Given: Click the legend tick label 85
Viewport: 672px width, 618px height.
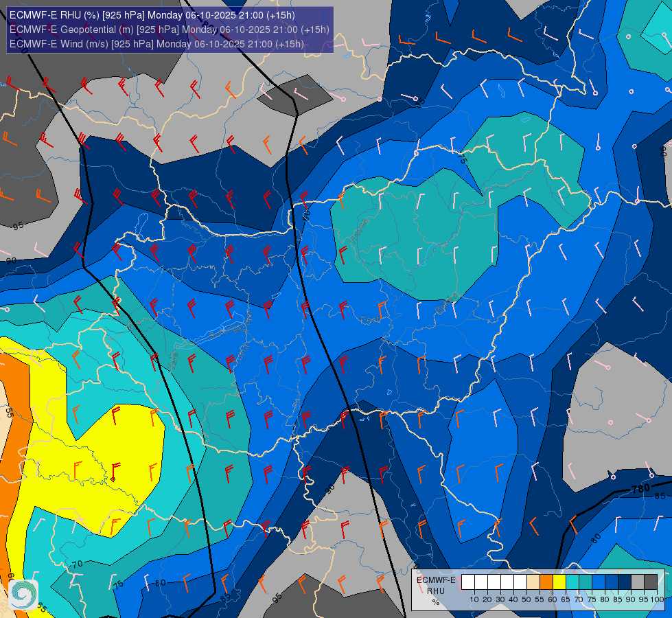Looking at the screenshot, I should [x=618, y=599].
